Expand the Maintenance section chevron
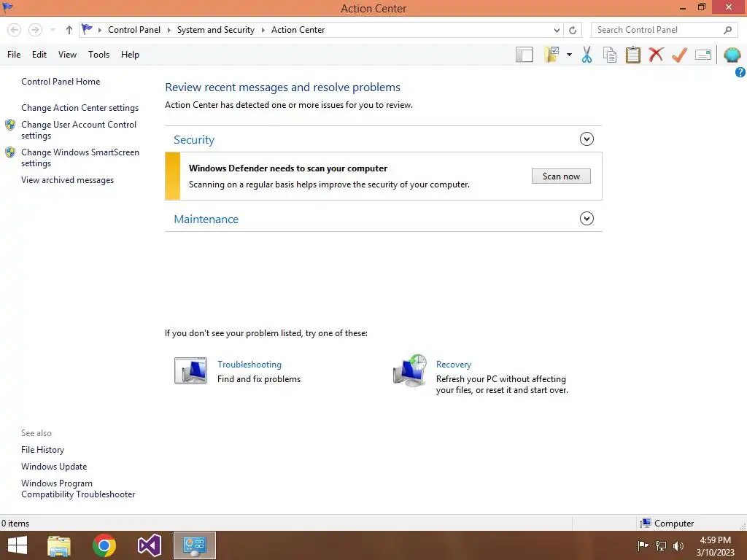The width and height of the screenshot is (747, 560). pyautogui.click(x=587, y=219)
